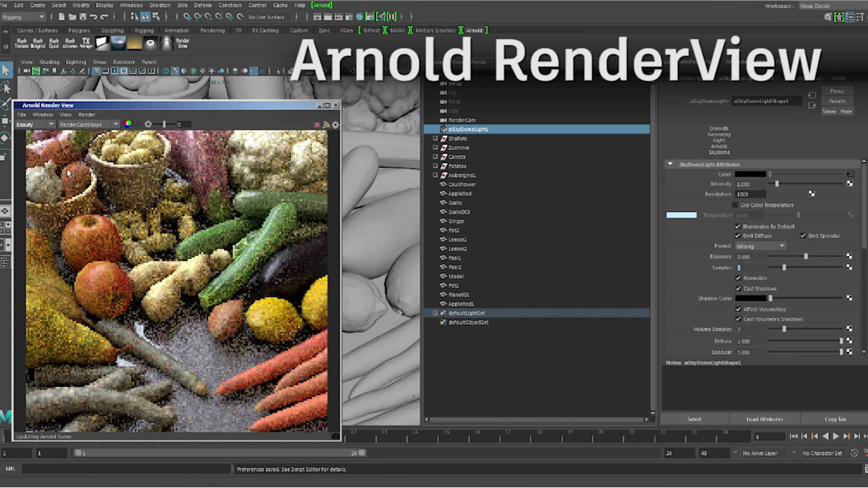Click the Hide button in Attribute Editor
Viewport: 868px width, 488px height.
point(846,112)
